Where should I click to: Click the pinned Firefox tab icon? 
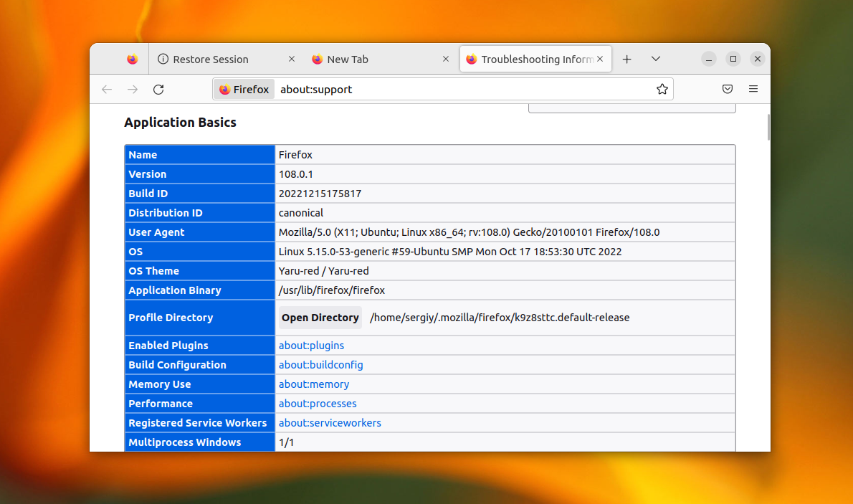coord(132,60)
